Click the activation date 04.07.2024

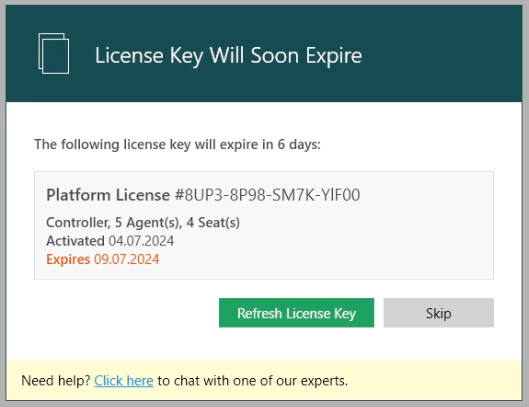pos(141,241)
